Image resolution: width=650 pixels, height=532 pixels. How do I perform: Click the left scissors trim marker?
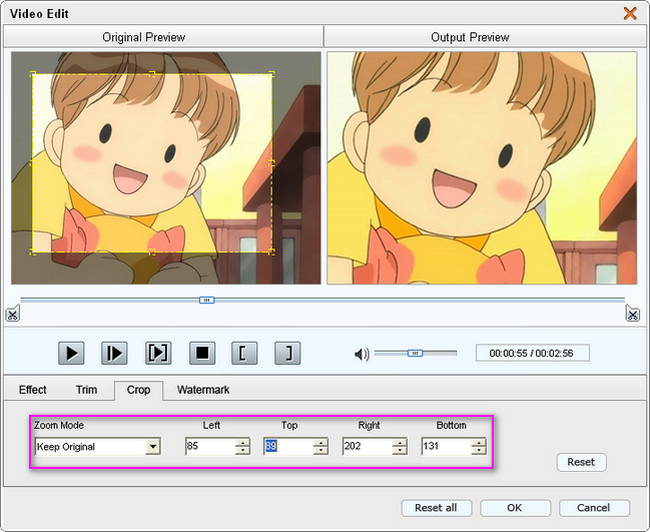click(12, 314)
